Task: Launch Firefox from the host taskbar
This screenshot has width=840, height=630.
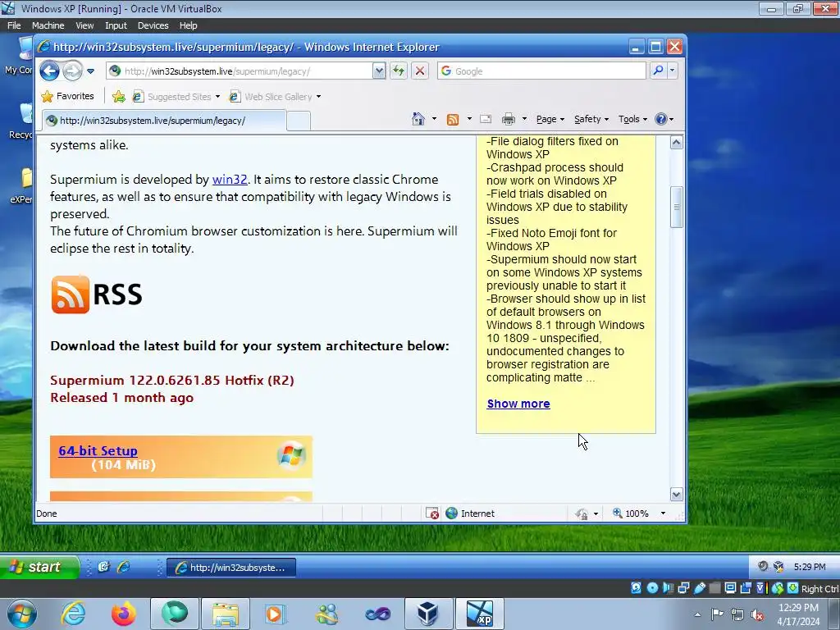Action: click(124, 614)
